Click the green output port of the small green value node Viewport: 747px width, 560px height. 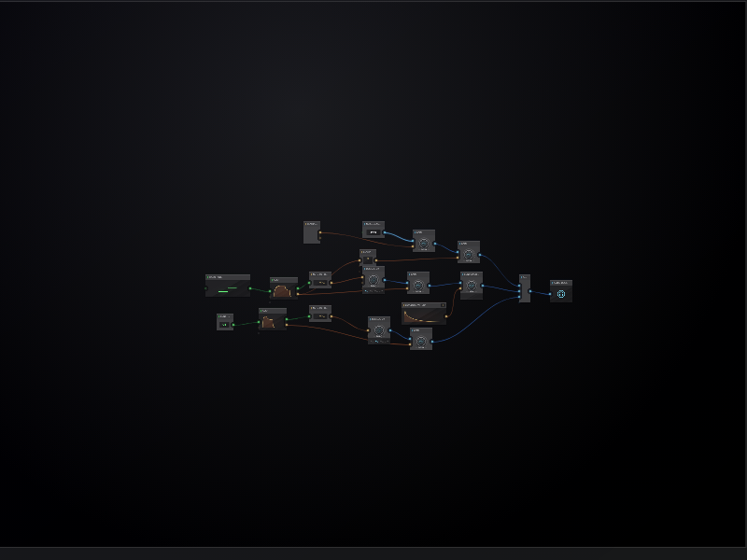[233, 325]
